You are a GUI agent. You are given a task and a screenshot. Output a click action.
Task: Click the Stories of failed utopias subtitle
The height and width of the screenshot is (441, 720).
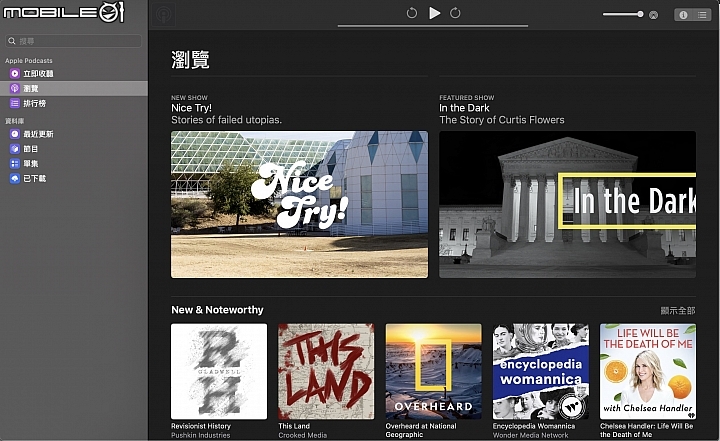click(226, 120)
